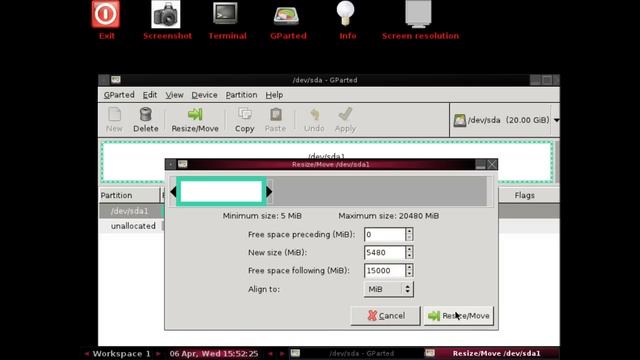Click the Undo toolbar icon
The width and height of the screenshot is (640, 360).
point(314,120)
